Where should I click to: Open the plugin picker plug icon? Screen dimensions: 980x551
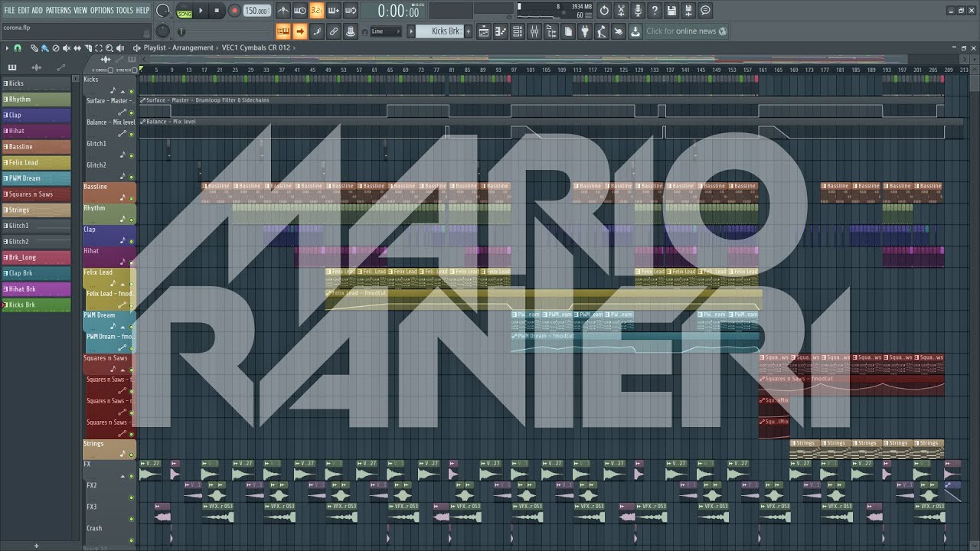(x=585, y=31)
